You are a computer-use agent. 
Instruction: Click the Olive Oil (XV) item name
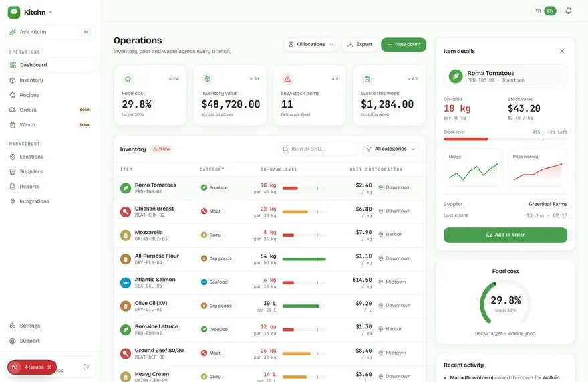click(x=151, y=303)
